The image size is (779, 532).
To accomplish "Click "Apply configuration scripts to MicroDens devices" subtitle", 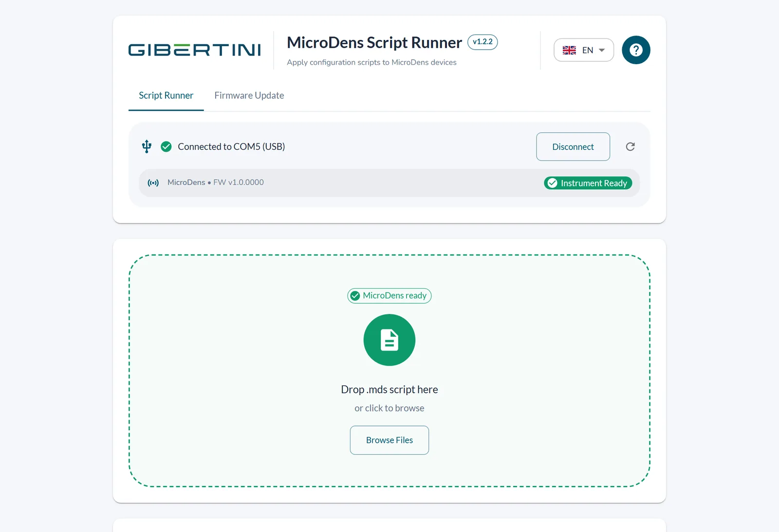I will [x=371, y=62].
